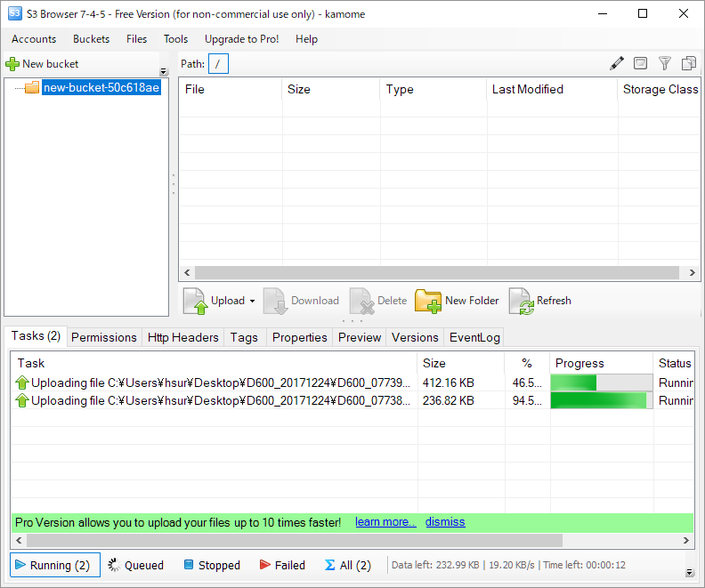Click the window view icon beside the pencil

coord(640,63)
